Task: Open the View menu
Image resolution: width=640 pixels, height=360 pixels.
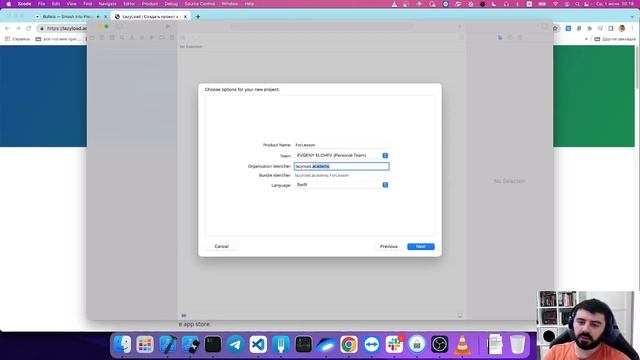Action: click(71, 4)
